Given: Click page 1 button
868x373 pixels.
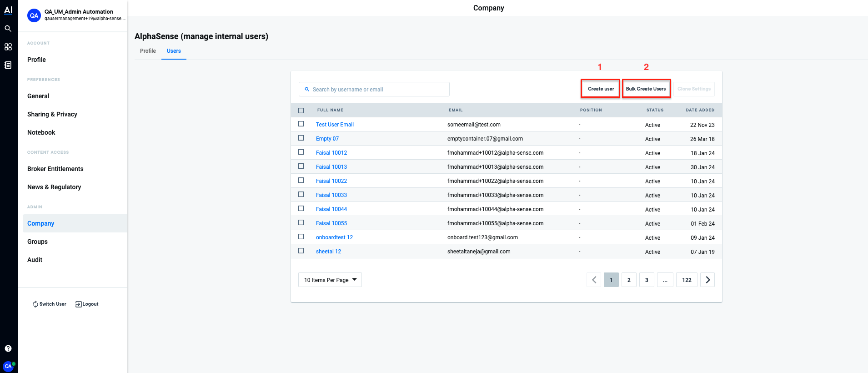Looking at the screenshot, I should pos(611,280).
